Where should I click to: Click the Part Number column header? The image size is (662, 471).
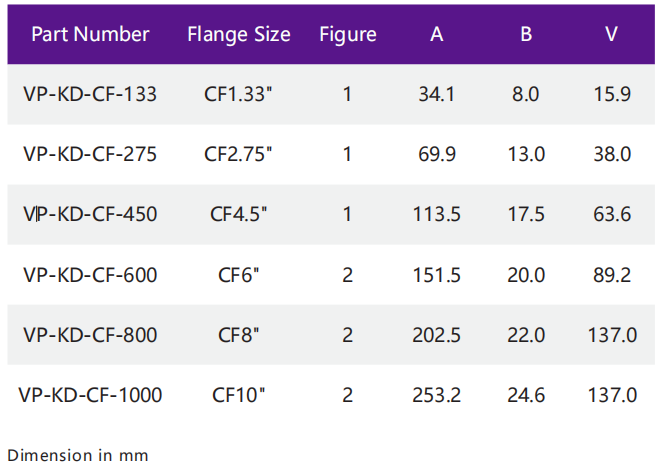(x=90, y=34)
